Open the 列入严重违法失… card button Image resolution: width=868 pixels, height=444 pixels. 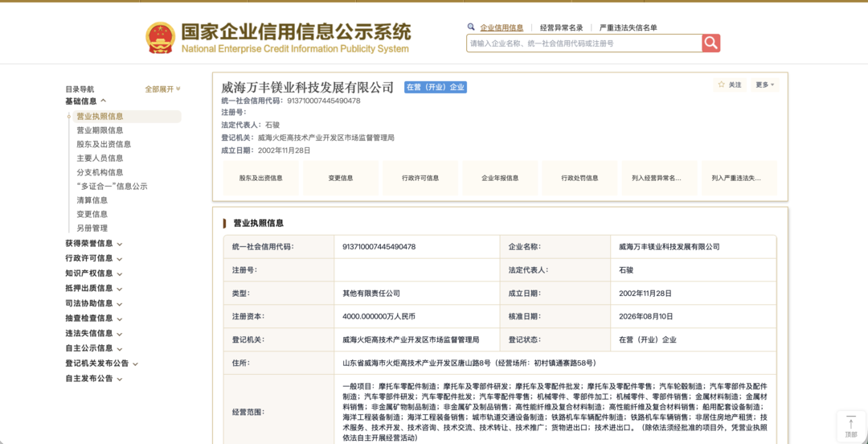coord(739,179)
